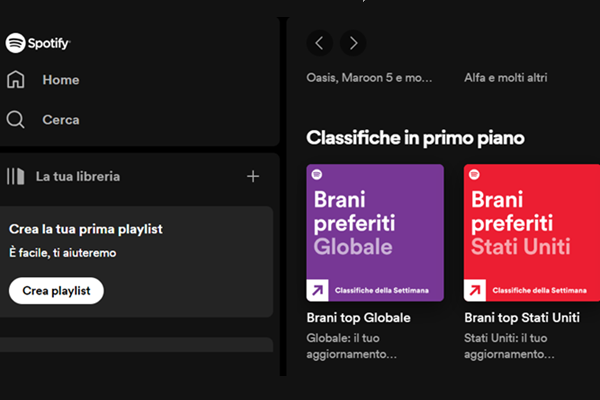Image resolution: width=600 pixels, height=400 pixels.
Task: Collapse La tua libreria panel
Action: 78,177
